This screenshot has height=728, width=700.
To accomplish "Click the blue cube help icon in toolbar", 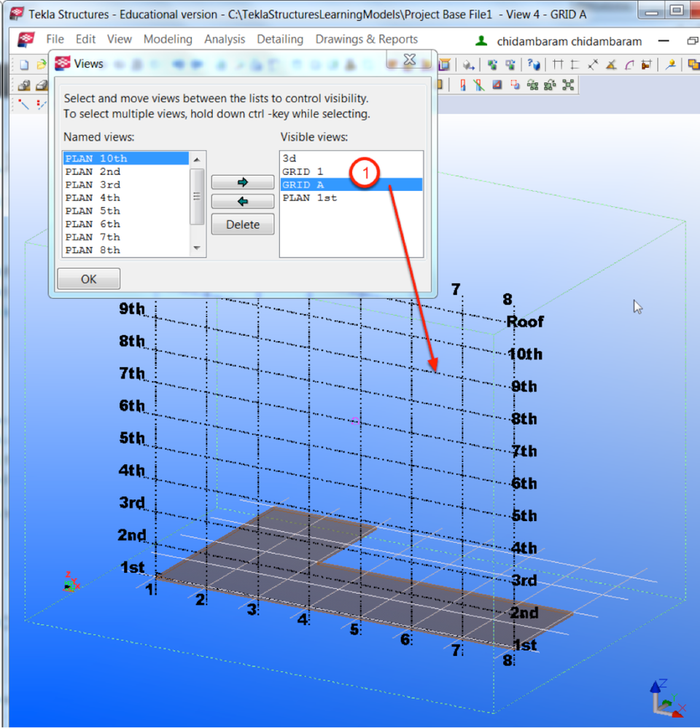I will tap(534, 65).
